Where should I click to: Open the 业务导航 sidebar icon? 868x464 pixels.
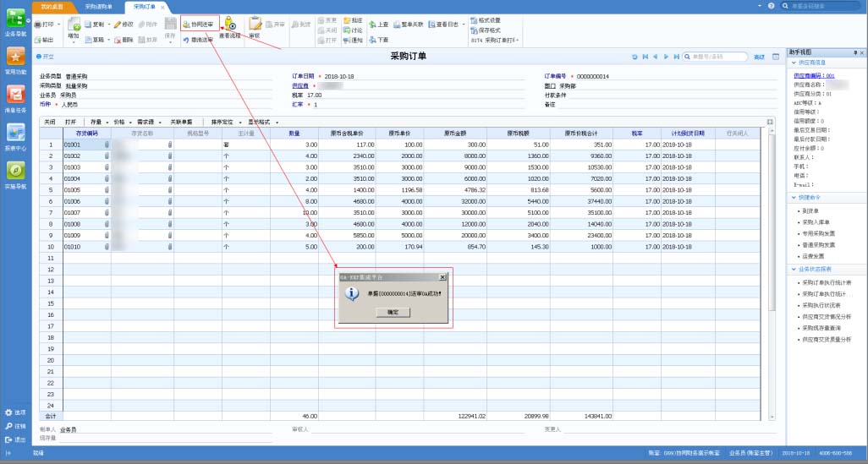pyautogui.click(x=15, y=19)
